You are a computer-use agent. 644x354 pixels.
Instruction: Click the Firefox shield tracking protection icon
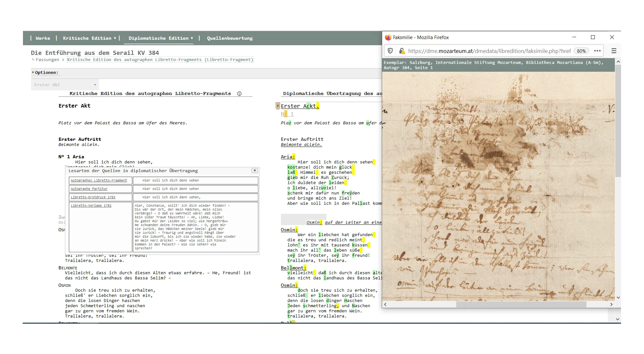390,51
